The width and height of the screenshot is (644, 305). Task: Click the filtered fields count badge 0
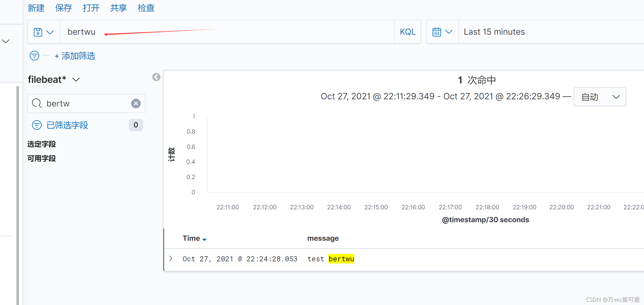(136, 125)
